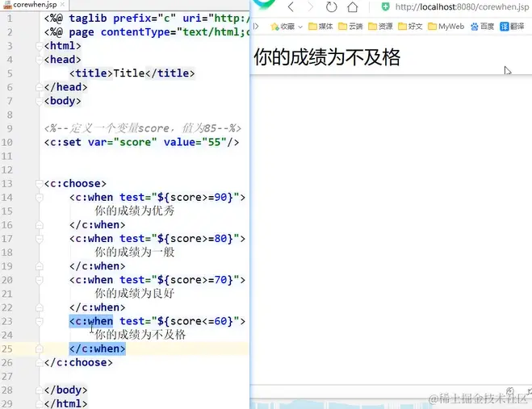The image size is (532, 409).
Task: Expand the bookmarks sidebar arrow
Action: tap(256, 26)
